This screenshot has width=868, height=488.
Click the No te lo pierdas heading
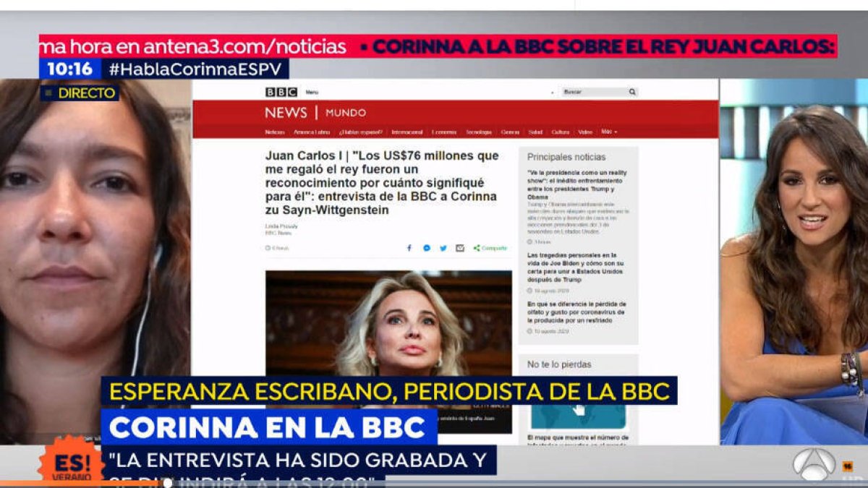coord(559,364)
